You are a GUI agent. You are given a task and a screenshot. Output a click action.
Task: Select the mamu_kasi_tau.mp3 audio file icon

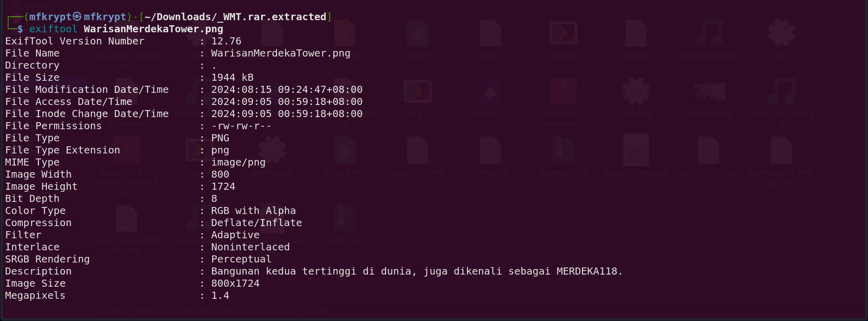(781, 93)
